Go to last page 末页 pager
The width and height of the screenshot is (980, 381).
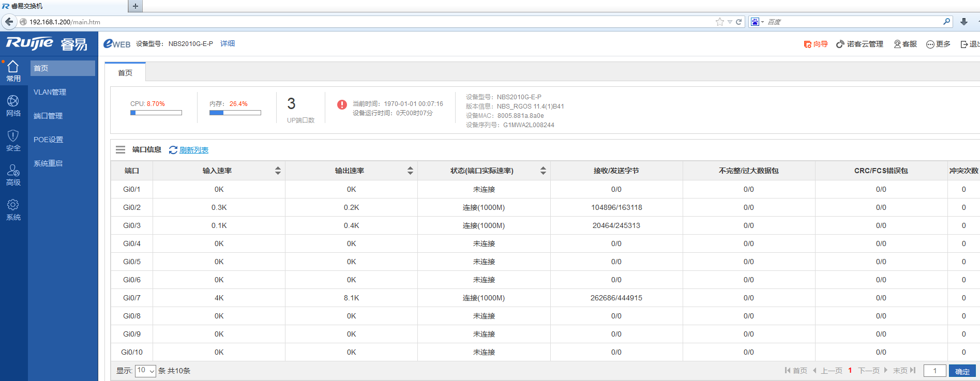904,370
